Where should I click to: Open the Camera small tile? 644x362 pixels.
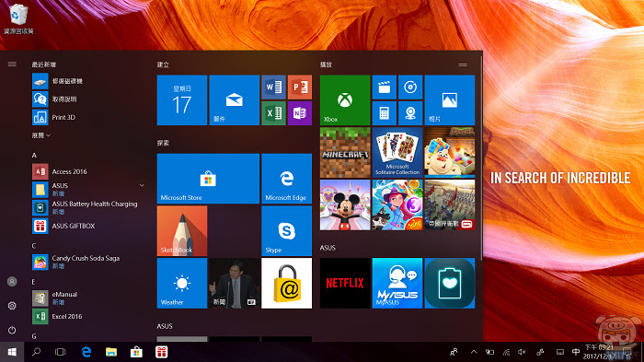410,112
